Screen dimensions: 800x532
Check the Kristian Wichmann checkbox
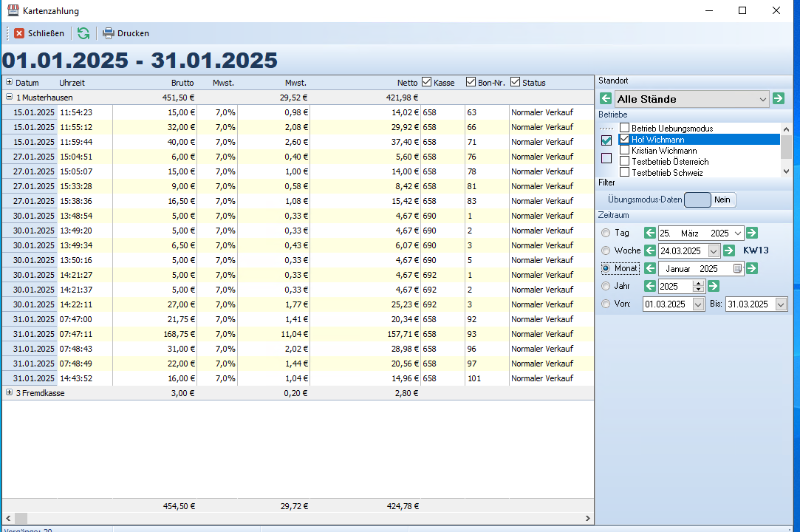pyautogui.click(x=625, y=150)
